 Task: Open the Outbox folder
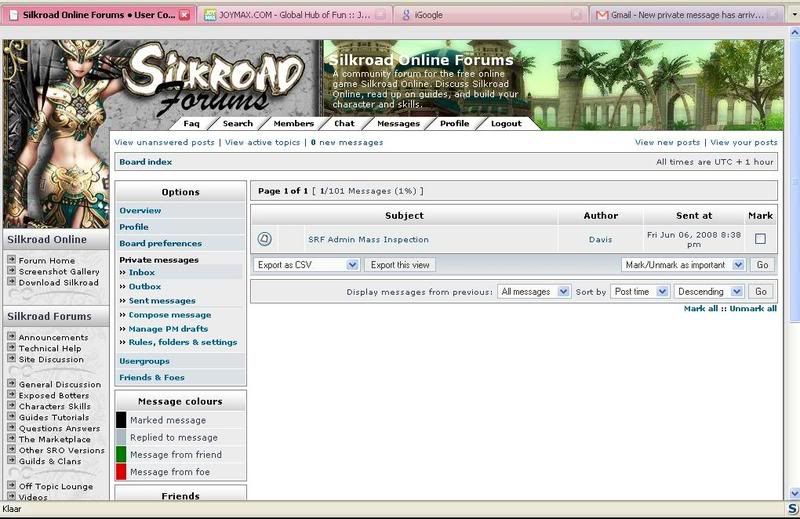pos(145,287)
